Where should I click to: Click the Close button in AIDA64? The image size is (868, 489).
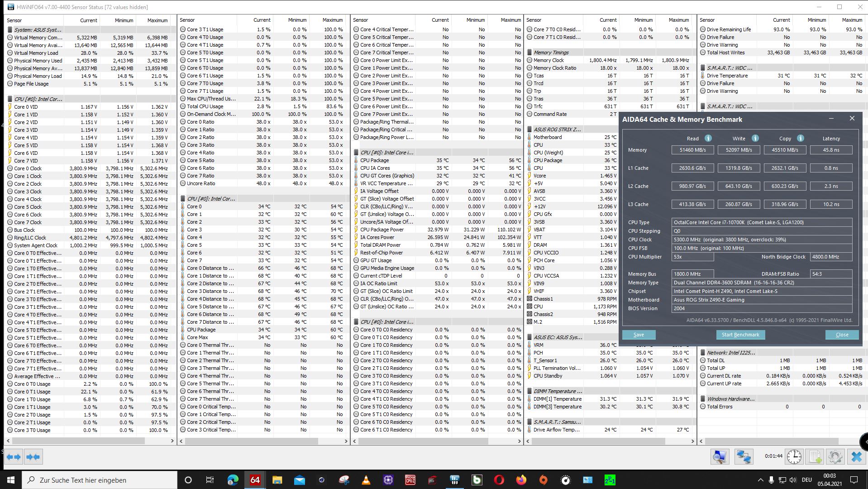coord(842,335)
